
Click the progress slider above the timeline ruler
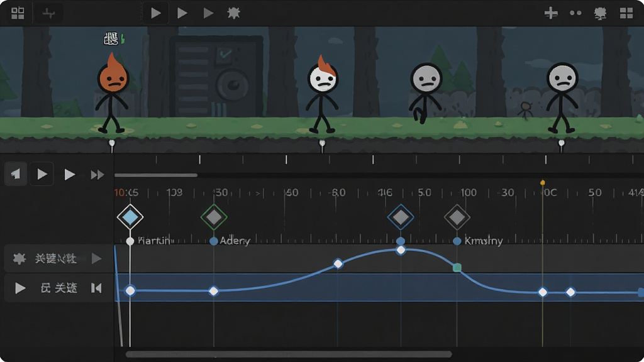(156, 175)
